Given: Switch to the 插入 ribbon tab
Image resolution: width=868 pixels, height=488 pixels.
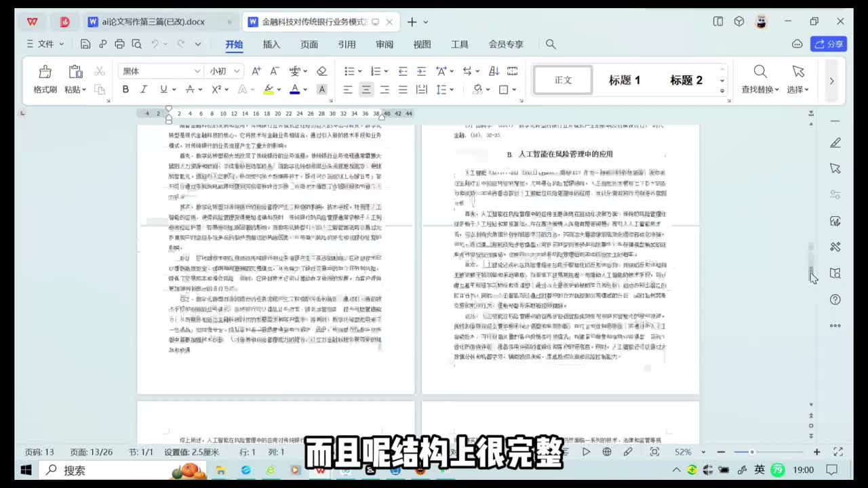Looking at the screenshot, I should 271,44.
